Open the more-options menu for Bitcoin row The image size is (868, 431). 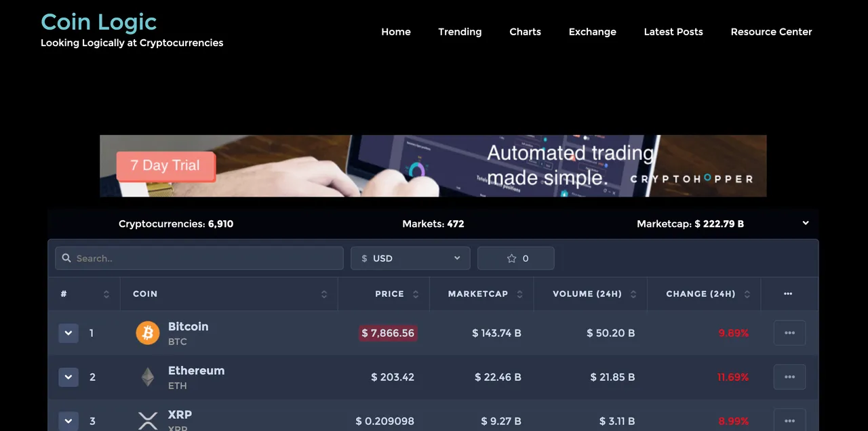(x=789, y=333)
